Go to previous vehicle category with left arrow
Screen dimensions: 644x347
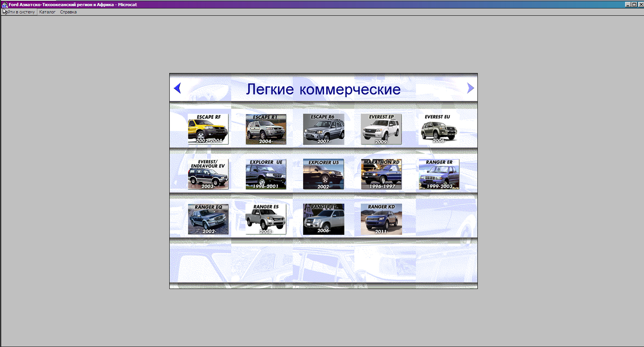pyautogui.click(x=177, y=88)
